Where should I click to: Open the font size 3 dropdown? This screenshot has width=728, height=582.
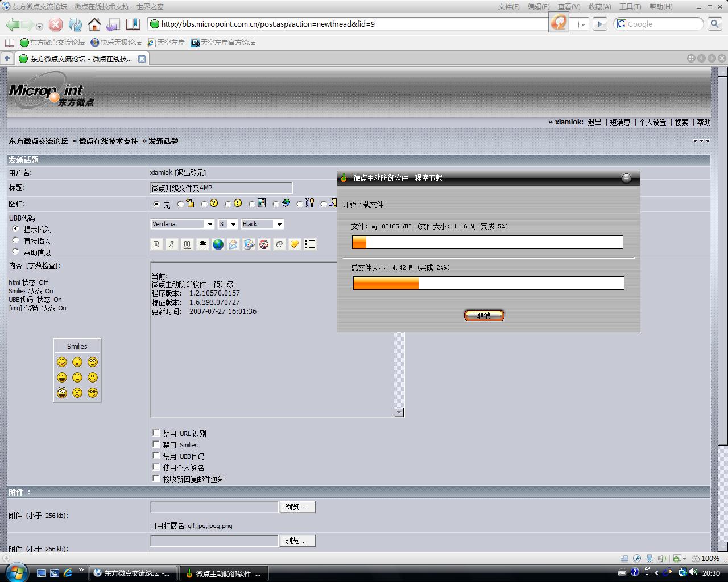(x=228, y=224)
